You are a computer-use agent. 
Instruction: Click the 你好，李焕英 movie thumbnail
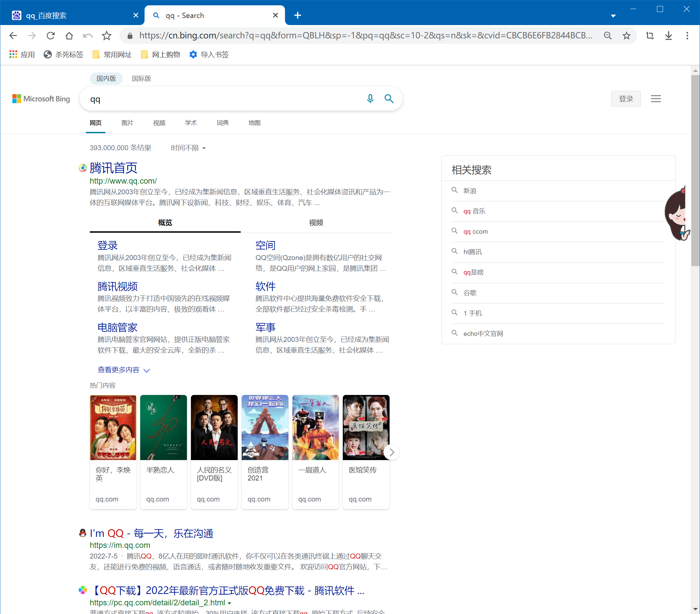coord(113,427)
